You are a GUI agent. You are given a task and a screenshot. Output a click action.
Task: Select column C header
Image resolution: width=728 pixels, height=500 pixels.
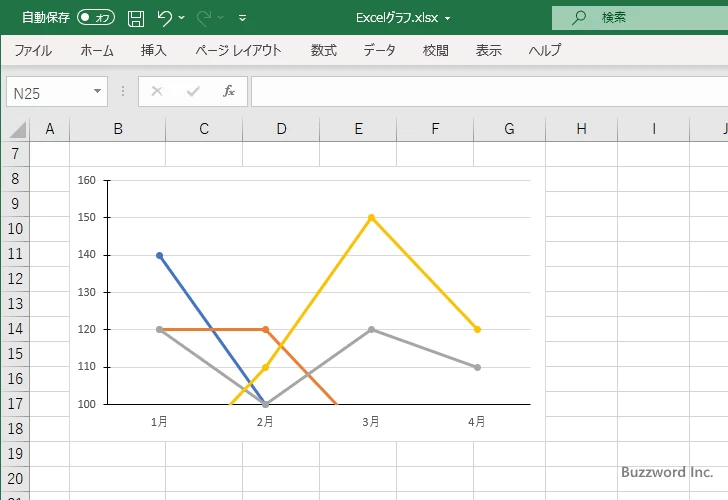coord(204,129)
